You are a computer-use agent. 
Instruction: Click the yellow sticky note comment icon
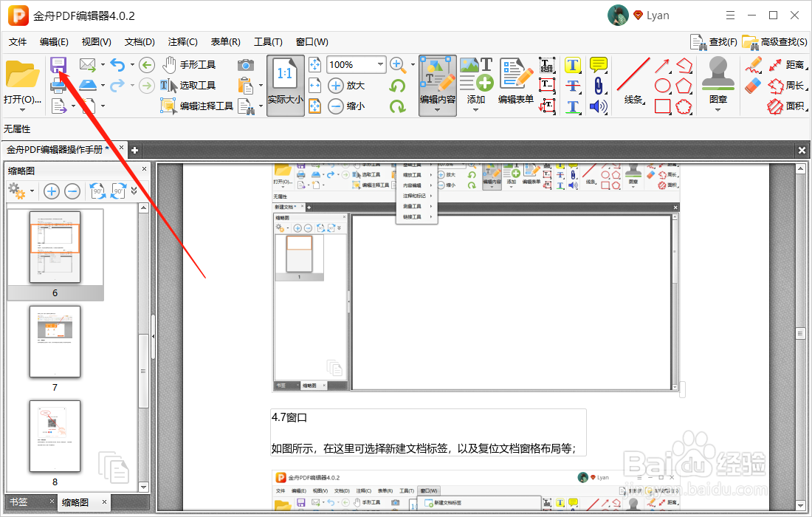(x=599, y=65)
